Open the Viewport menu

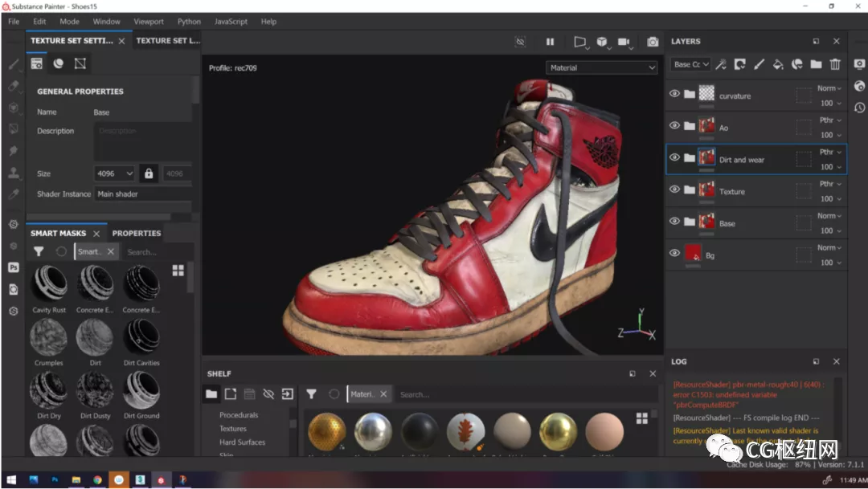[x=149, y=22]
